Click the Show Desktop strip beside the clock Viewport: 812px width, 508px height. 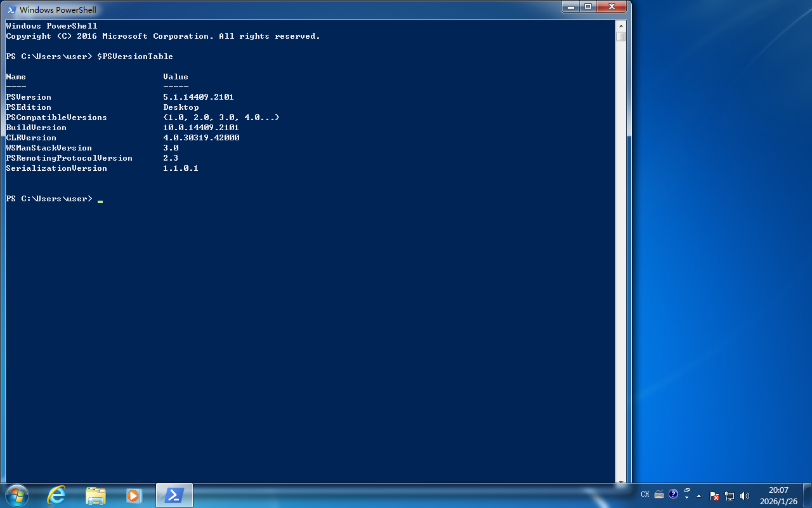pyautogui.click(x=808, y=495)
